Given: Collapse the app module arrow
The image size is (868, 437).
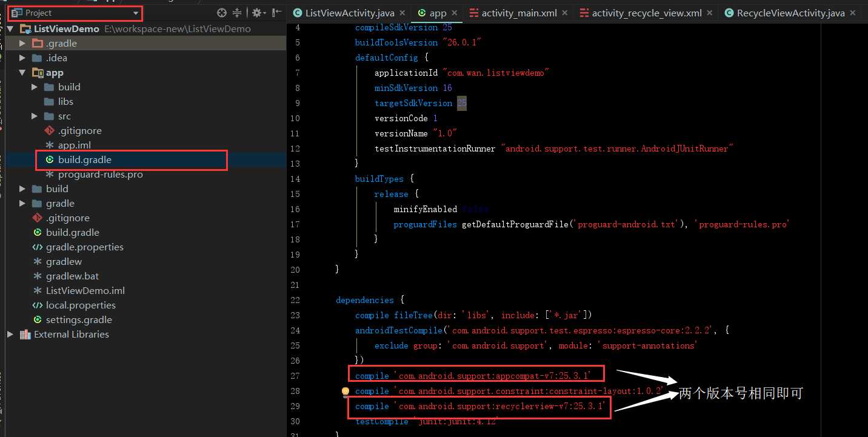Looking at the screenshot, I should click(x=22, y=73).
